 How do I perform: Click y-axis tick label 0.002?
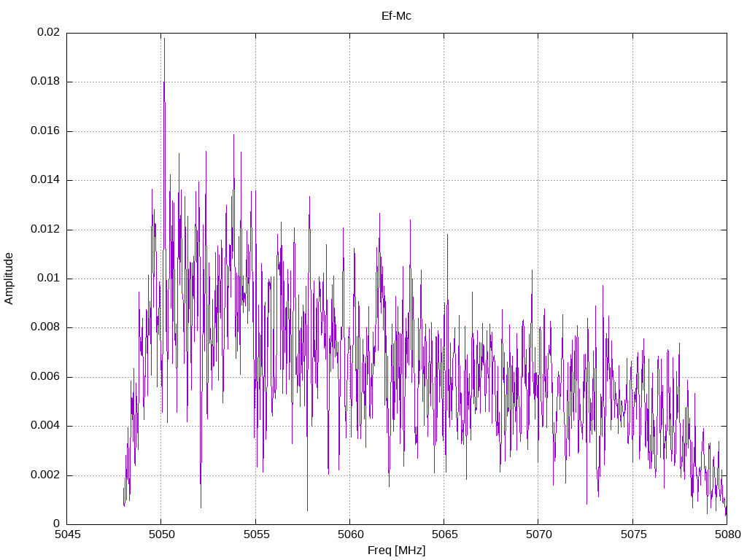(x=45, y=475)
